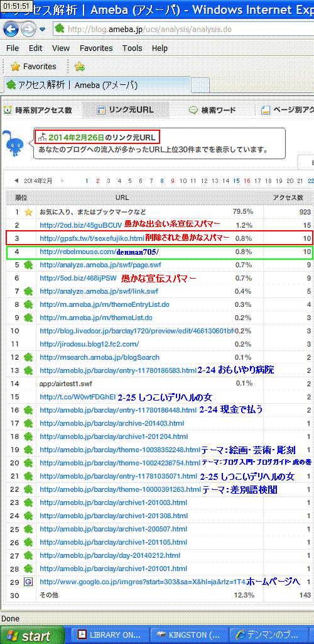Click Google icon in rank 29 row
314x644 pixels.
click(x=28, y=582)
